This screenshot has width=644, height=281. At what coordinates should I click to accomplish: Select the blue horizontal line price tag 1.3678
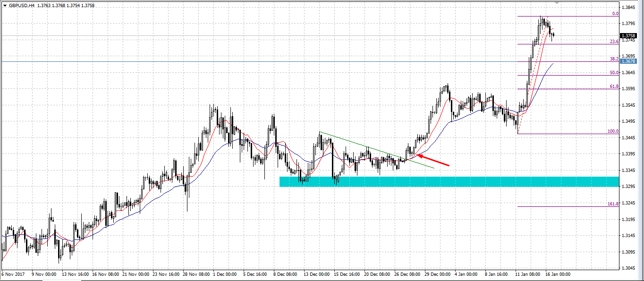[628, 61]
